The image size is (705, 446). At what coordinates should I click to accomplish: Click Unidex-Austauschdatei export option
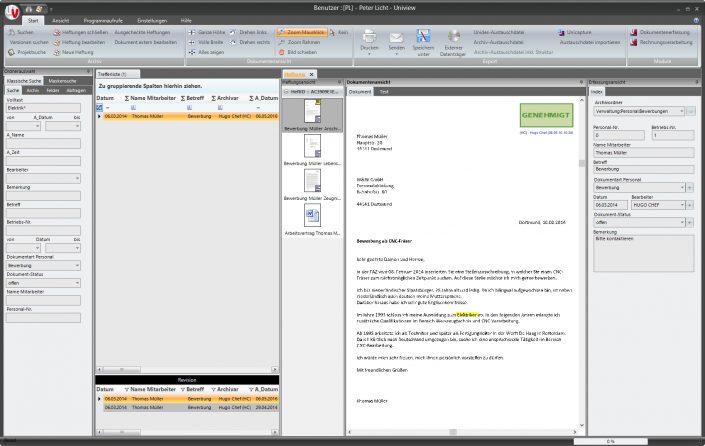(x=499, y=32)
